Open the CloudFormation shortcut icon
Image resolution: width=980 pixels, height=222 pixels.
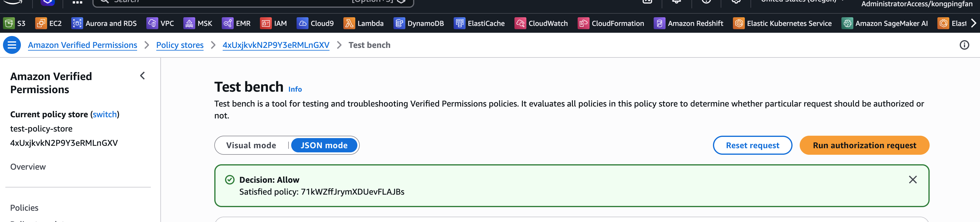click(583, 23)
